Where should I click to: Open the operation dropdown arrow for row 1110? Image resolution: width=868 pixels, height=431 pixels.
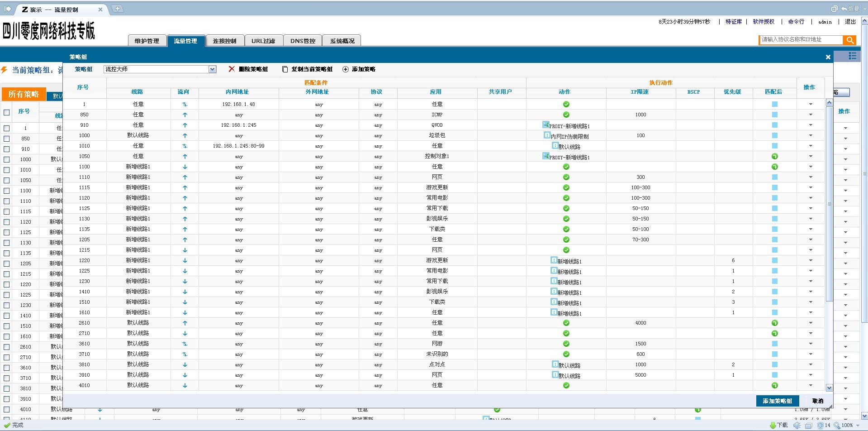click(811, 177)
